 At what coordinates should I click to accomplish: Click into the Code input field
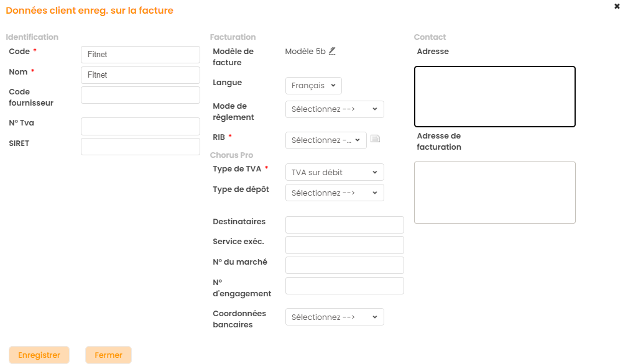pos(141,55)
